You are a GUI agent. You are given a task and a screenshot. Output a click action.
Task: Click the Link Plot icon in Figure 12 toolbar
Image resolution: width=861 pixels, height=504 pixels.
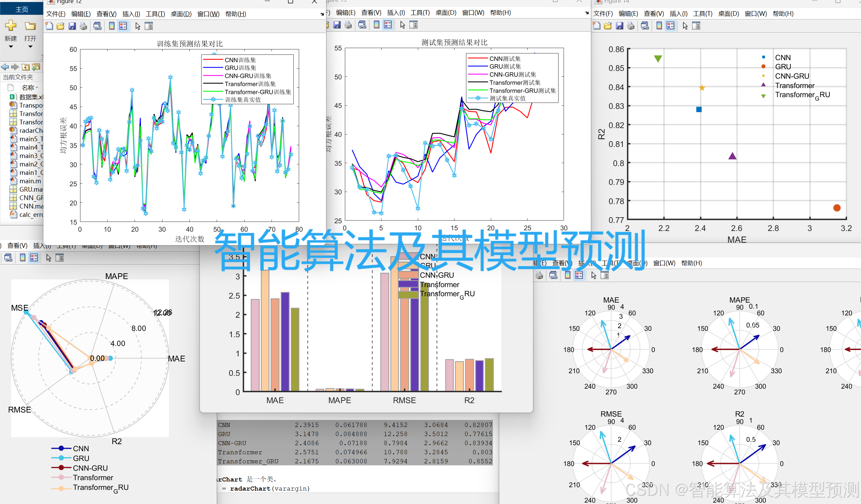(x=97, y=26)
